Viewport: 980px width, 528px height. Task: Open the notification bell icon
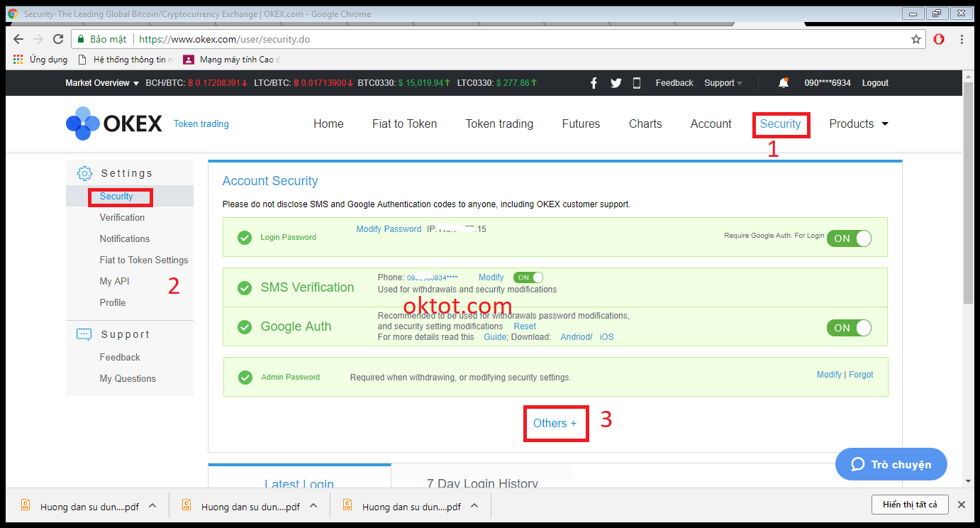pos(783,83)
